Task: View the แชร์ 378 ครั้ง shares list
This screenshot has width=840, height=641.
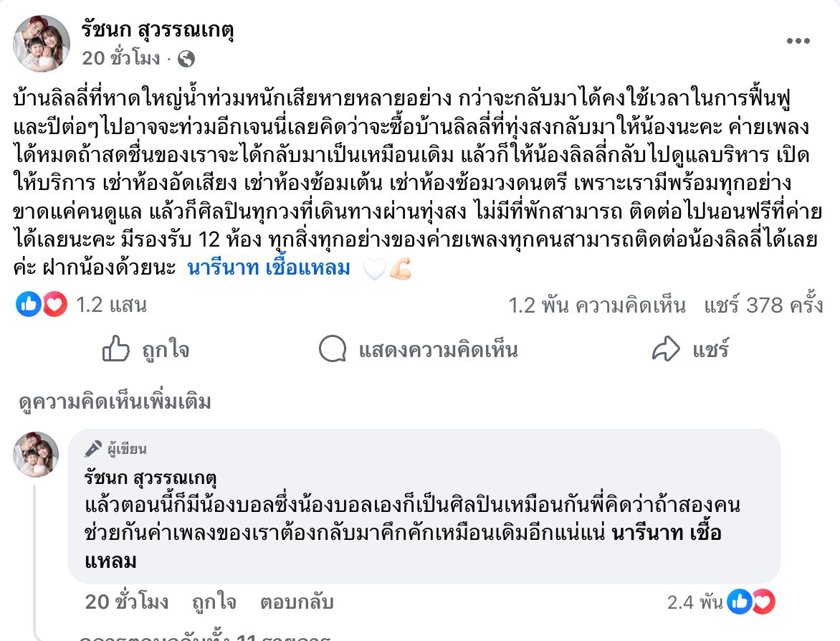Action: [x=763, y=306]
